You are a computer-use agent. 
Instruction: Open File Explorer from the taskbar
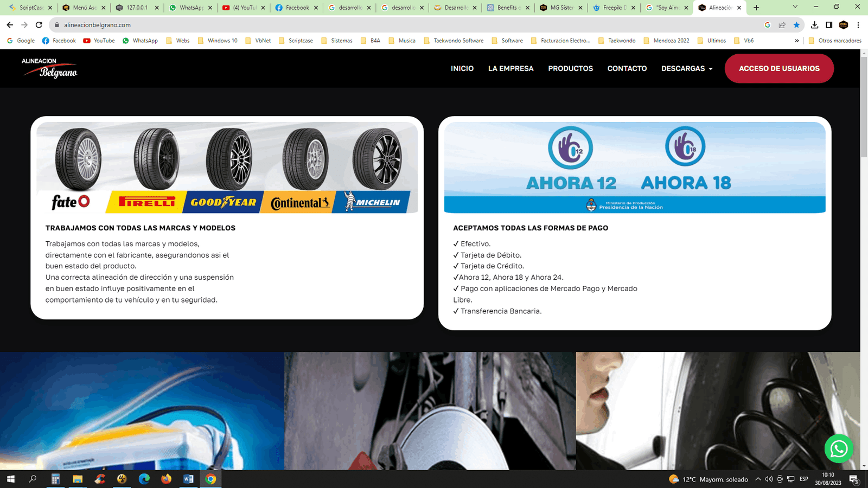coord(78,479)
